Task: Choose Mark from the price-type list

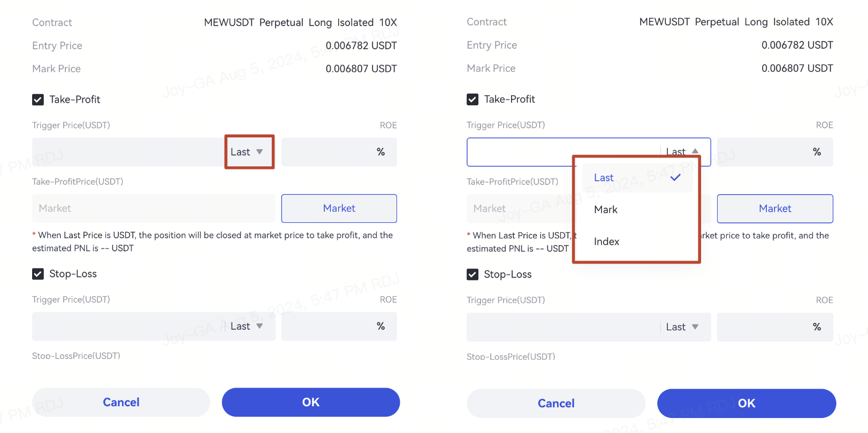Action: [606, 210]
